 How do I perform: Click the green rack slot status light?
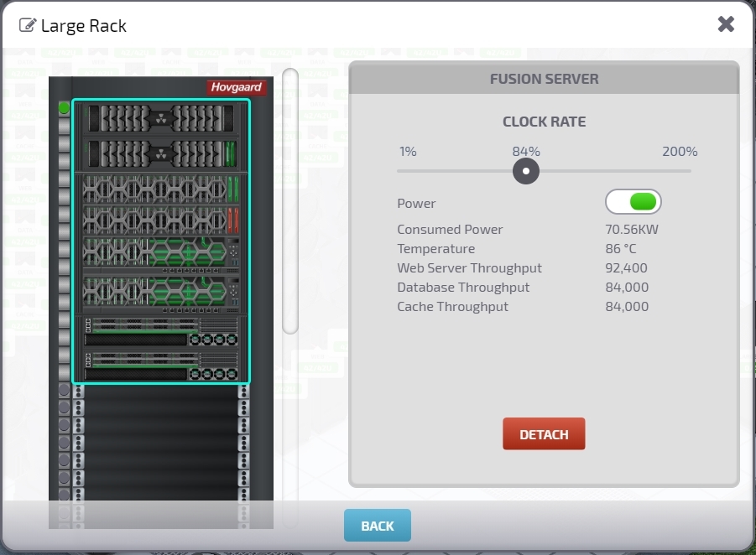click(64, 108)
